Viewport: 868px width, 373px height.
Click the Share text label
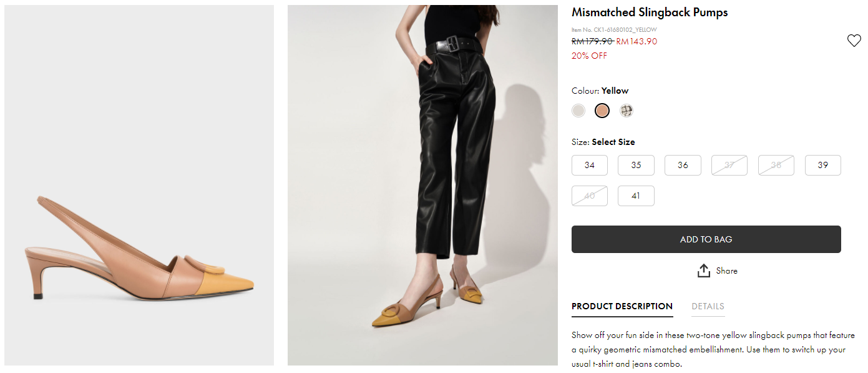tap(726, 271)
